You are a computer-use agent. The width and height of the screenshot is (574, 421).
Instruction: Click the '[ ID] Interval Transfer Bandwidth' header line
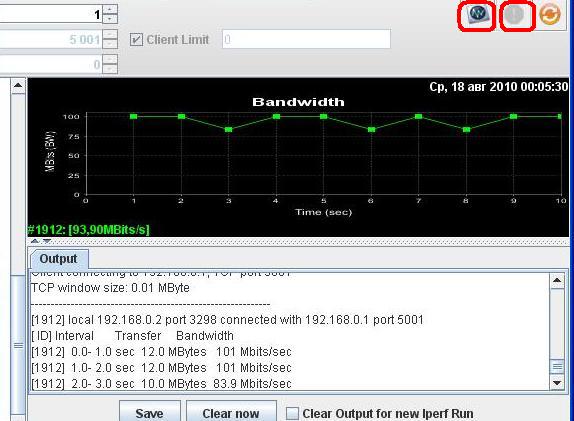point(133,336)
